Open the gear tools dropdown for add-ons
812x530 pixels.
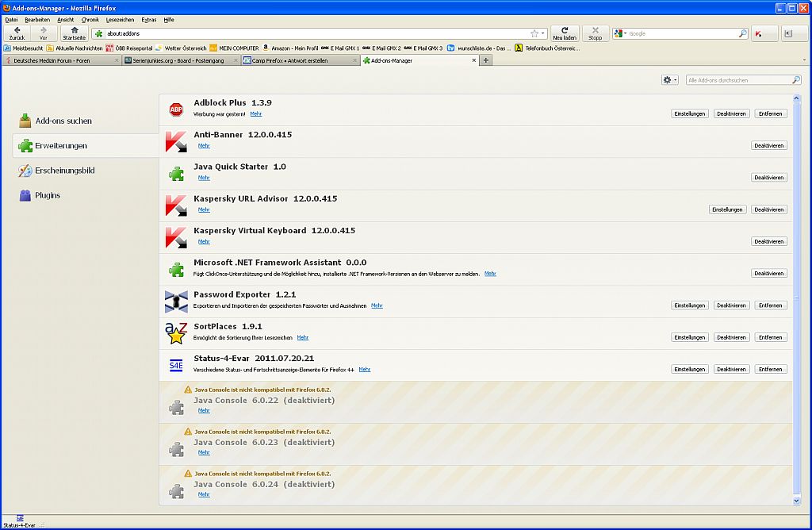669,80
